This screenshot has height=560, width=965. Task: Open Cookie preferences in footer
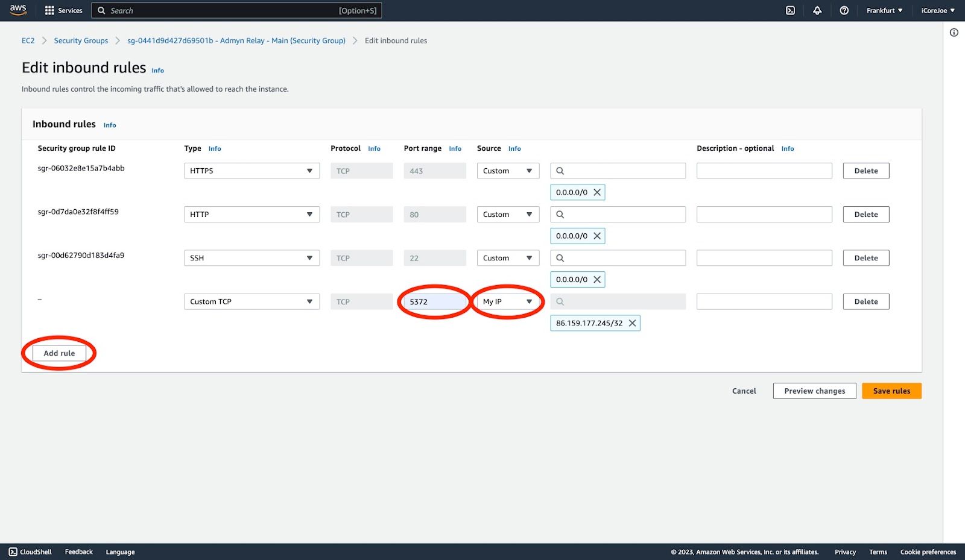pyautogui.click(x=928, y=552)
